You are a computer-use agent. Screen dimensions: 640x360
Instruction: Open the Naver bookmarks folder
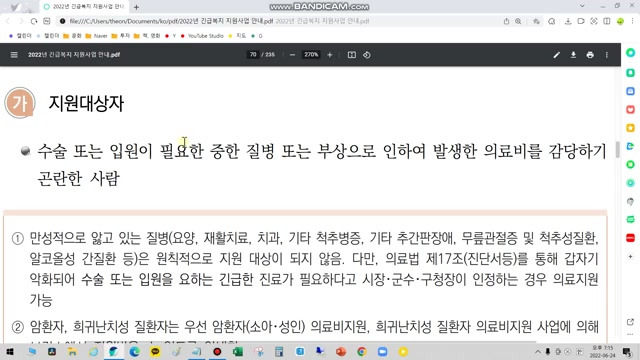click(96, 36)
